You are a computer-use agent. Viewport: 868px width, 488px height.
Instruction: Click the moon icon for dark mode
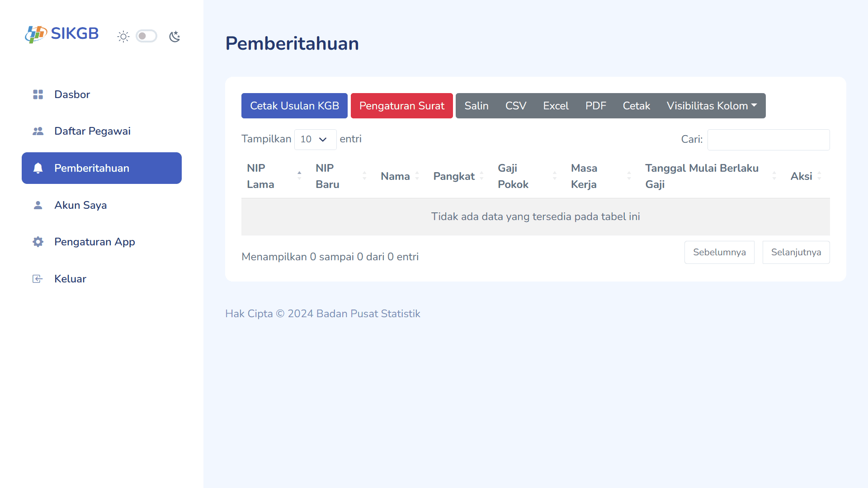(x=175, y=36)
